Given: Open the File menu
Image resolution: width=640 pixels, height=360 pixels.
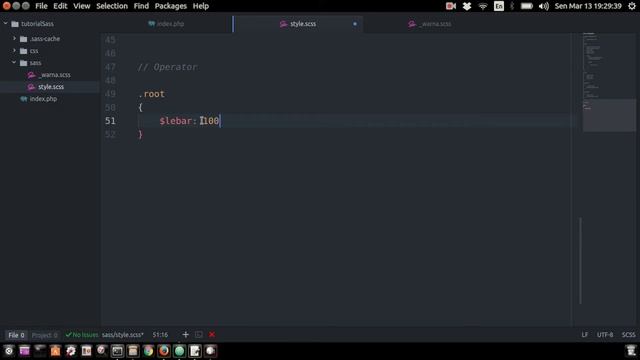Looking at the screenshot, I should click(41, 6).
